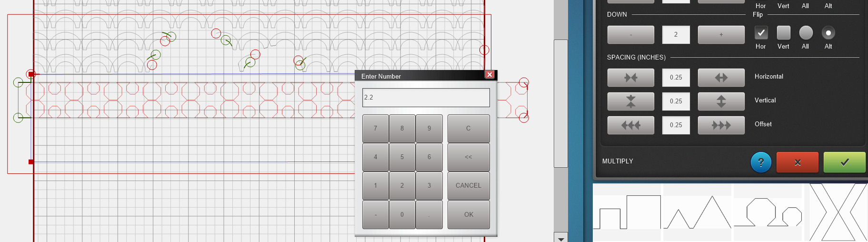Select the Alt flip radio button

828,33
